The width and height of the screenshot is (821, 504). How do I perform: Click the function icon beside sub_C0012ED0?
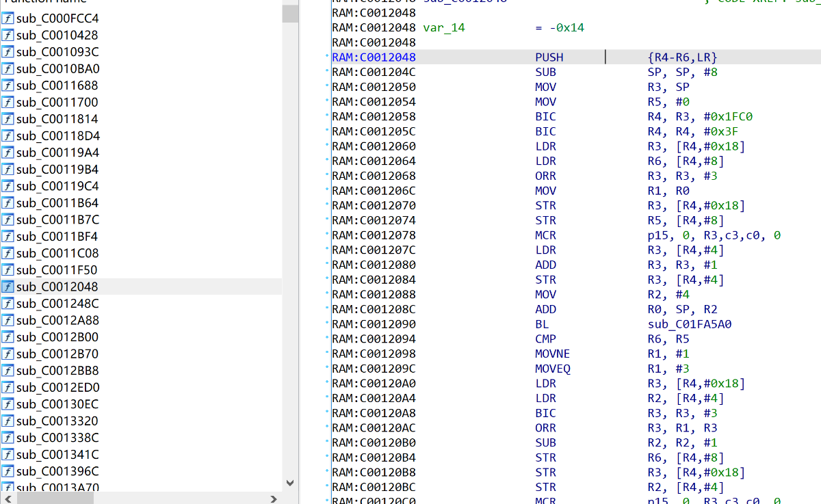[x=8, y=387]
